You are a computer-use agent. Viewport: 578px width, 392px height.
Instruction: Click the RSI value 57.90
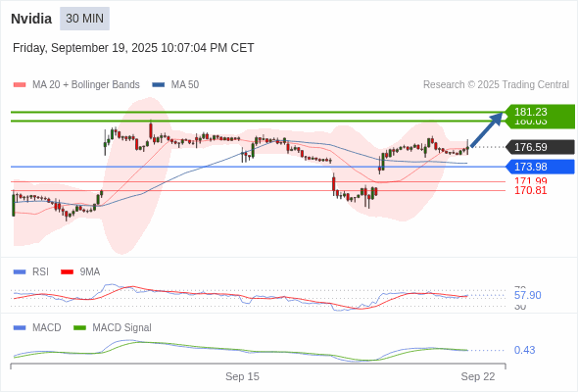click(x=527, y=295)
